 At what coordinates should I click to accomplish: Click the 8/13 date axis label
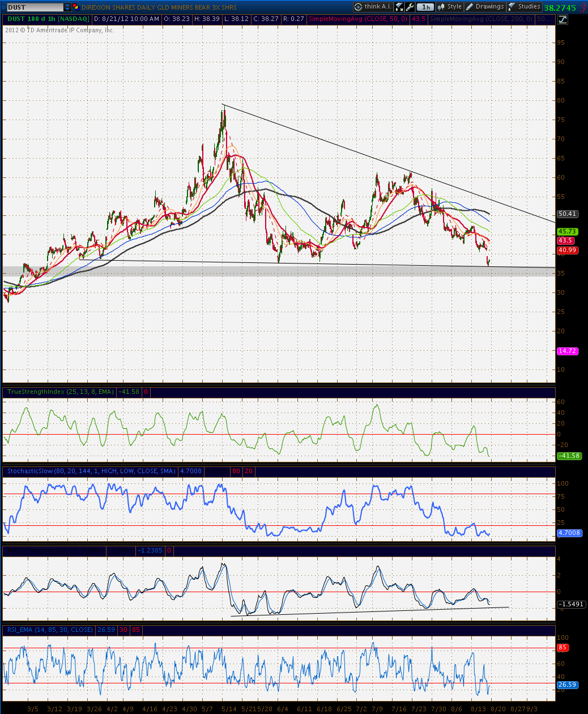[x=478, y=708]
